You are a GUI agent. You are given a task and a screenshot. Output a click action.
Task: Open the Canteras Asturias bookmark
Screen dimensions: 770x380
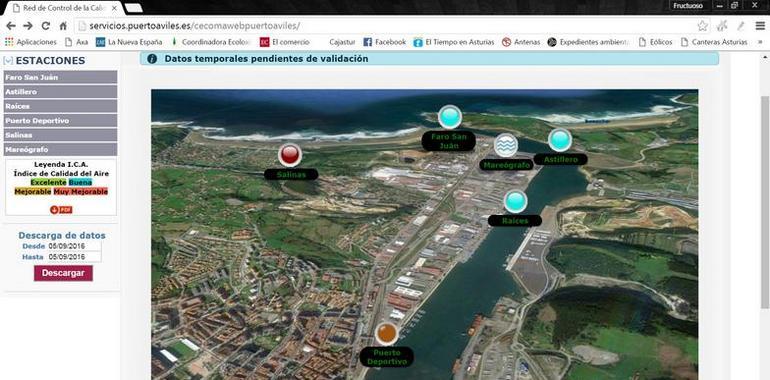[x=714, y=42]
